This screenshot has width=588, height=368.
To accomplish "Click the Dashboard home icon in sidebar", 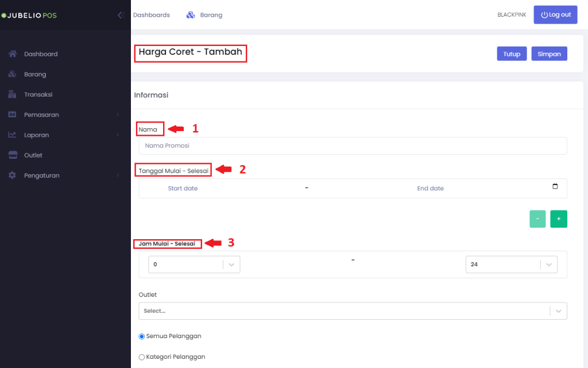I will 13,53.
